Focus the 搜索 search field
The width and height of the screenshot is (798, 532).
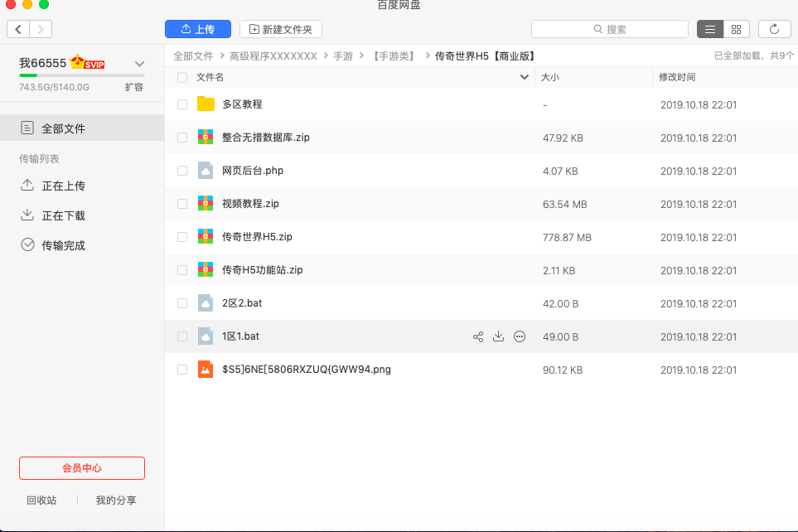click(610, 29)
